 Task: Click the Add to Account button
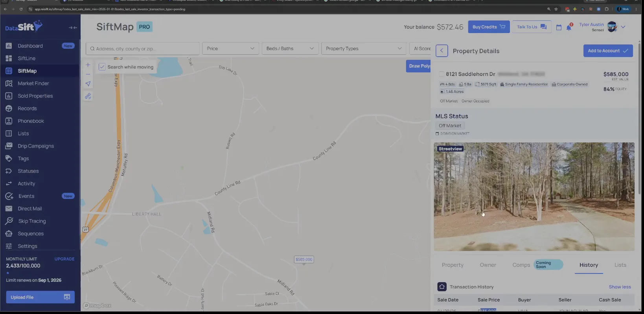tap(608, 51)
